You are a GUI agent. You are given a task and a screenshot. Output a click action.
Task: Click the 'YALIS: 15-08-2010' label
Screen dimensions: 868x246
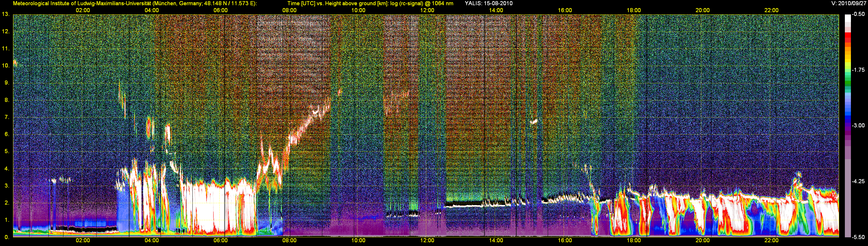pos(489,3)
